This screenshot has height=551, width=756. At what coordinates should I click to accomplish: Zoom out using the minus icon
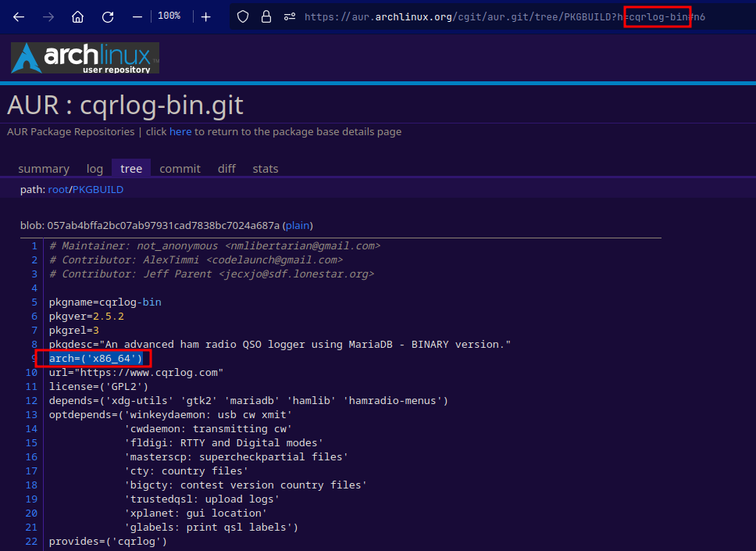coord(137,17)
